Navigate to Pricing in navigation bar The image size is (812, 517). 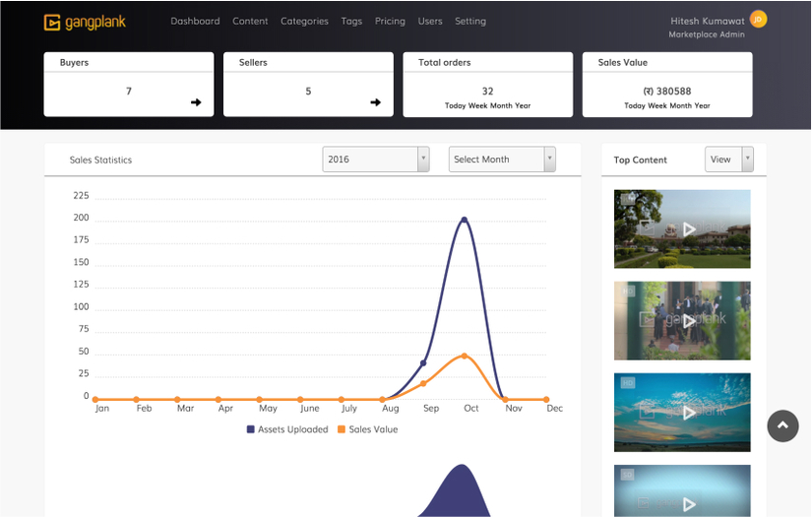pyautogui.click(x=390, y=21)
